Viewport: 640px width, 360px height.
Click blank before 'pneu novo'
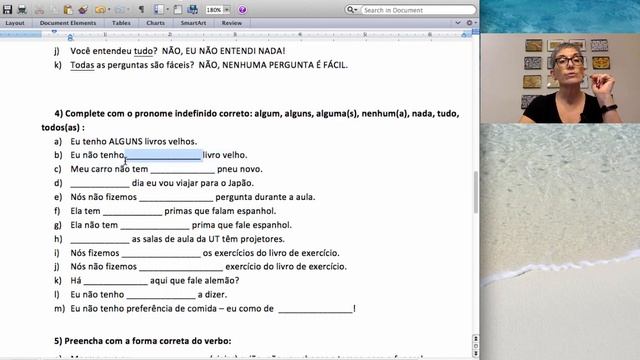pos(182,169)
